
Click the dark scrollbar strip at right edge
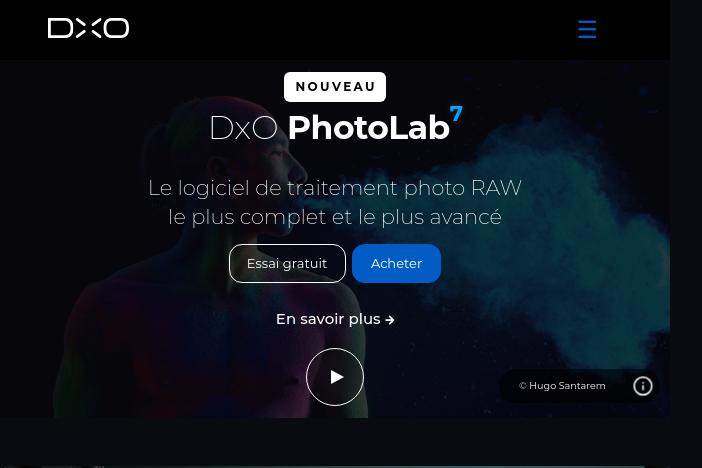[686, 234]
